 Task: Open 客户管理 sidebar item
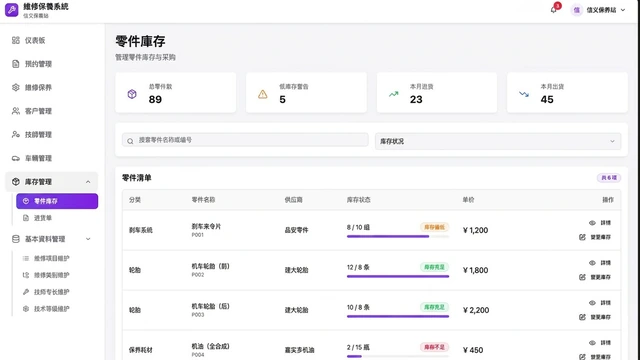(51, 111)
